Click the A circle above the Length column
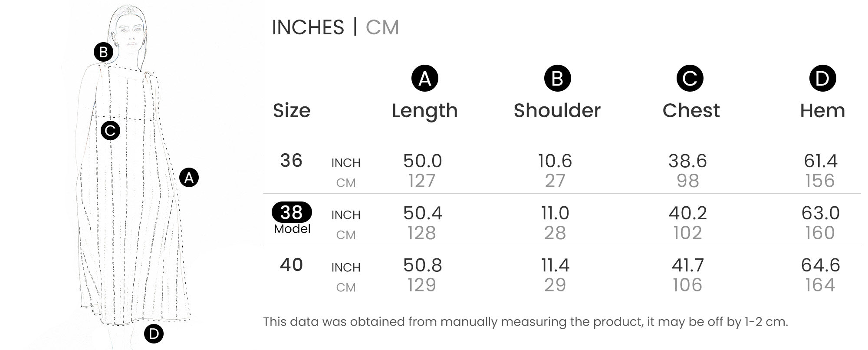The image size is (868, 350). (424, 79)
